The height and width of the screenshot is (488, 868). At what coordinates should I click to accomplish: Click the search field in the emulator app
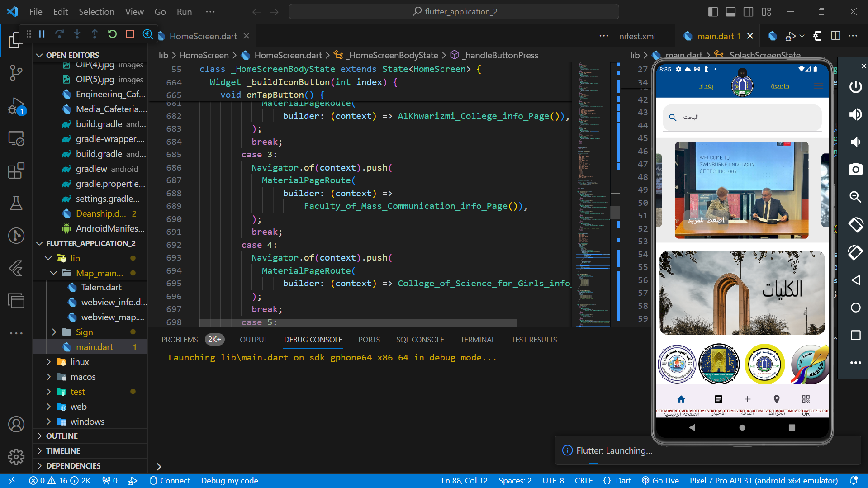pos(742,117)
